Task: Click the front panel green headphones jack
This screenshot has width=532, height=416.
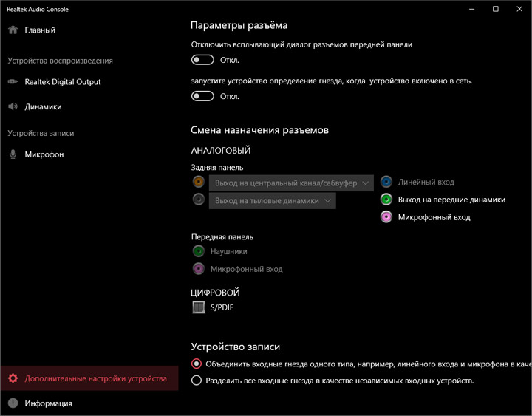Action: pyautogui.click(x=198, y=251)
